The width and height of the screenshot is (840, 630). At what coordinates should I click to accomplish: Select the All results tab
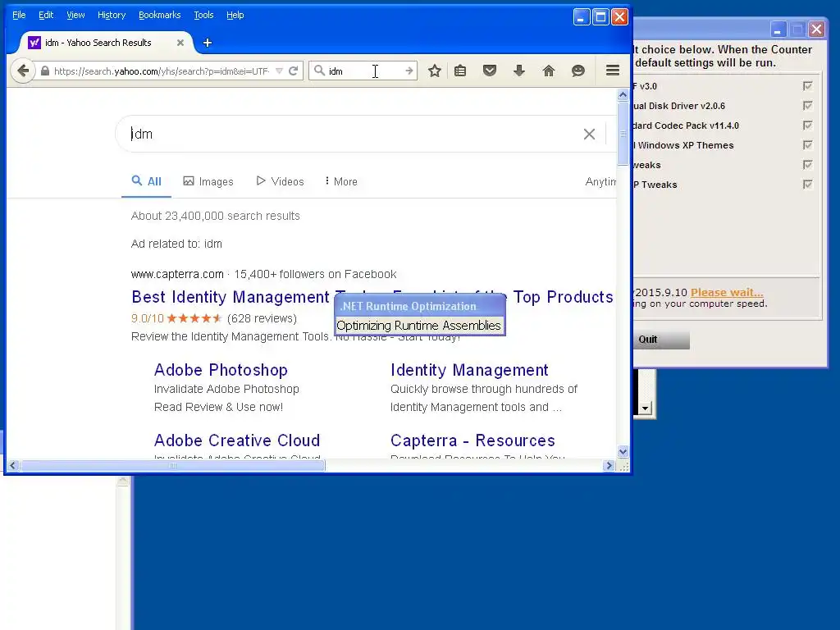(146, 181)
